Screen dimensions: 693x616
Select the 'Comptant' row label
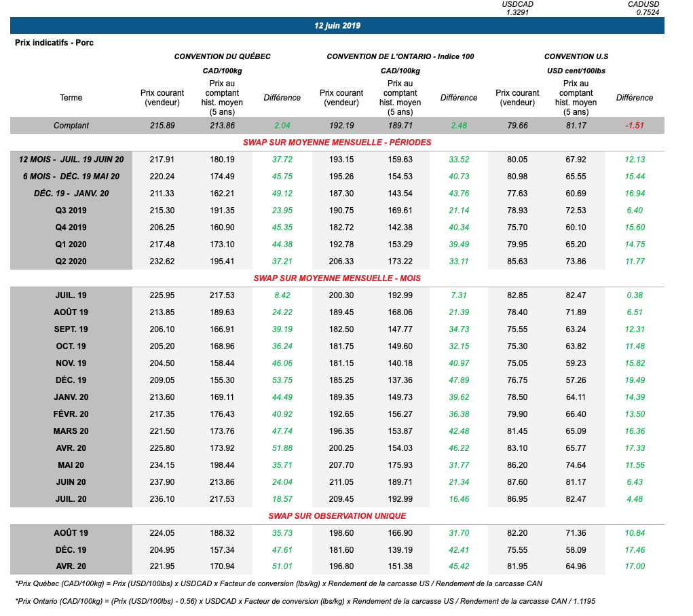pyautogui.click(x=71, y=126)
